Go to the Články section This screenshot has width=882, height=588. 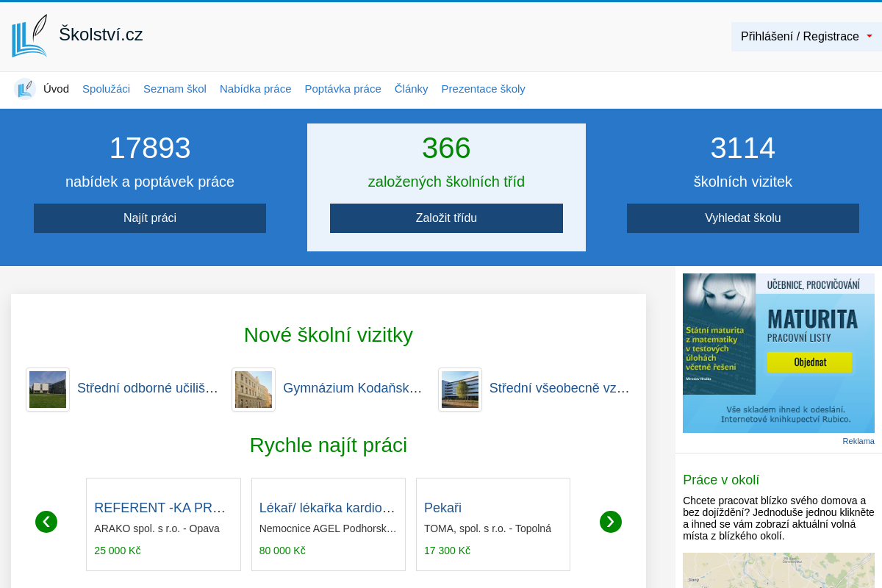pos(411,89)
